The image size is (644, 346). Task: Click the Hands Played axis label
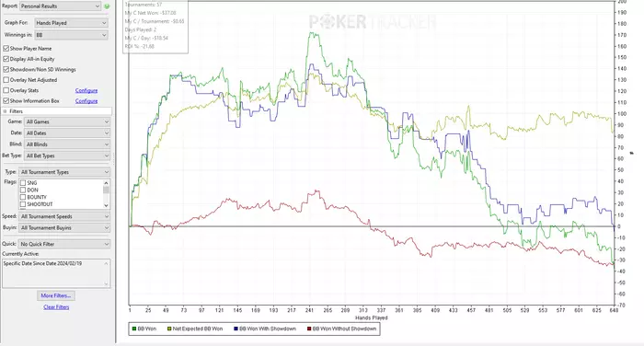click(372, 317)
